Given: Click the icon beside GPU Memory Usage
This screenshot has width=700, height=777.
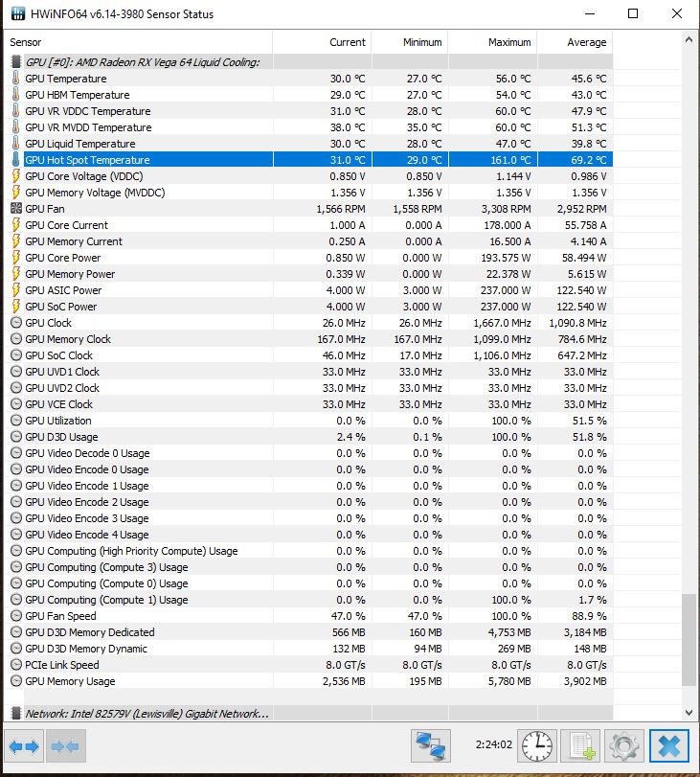Looking at the screenshot, I should [x=16, y=681].
